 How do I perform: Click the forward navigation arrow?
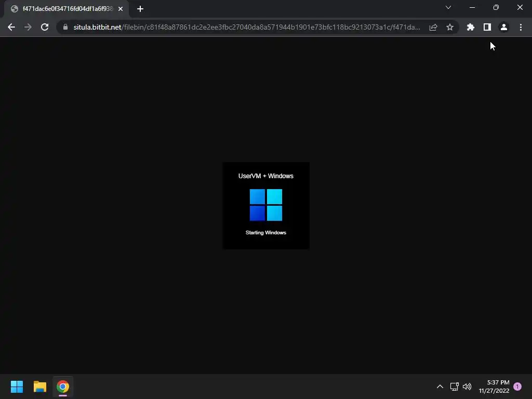pos(28,27)
